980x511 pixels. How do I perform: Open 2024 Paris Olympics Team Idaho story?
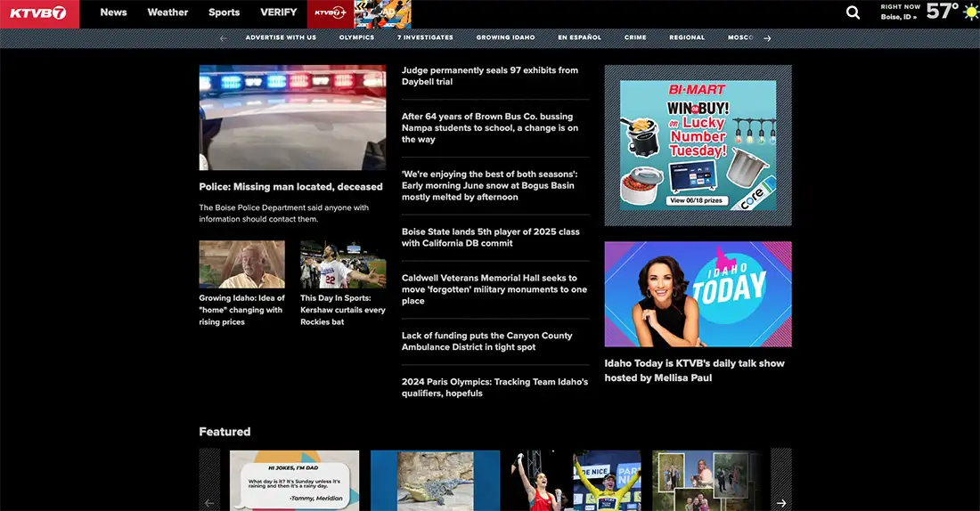[x=495, y=387]
